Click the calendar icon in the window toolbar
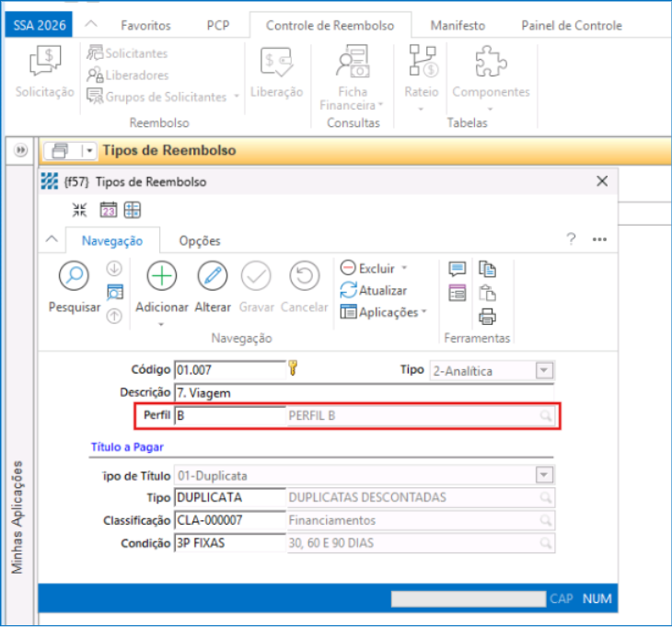Screen dimensions: 672x627 108,209
